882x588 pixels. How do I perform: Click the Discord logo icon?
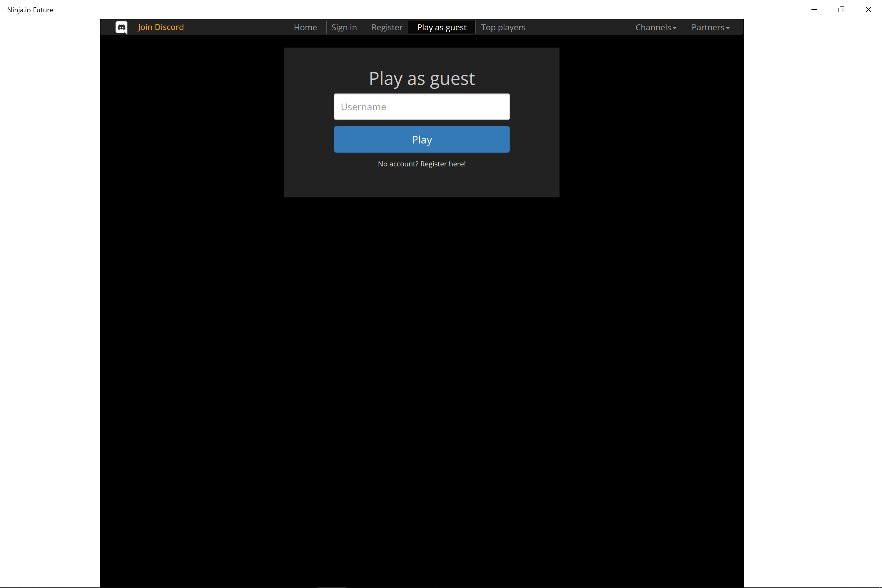click(121, 27)
